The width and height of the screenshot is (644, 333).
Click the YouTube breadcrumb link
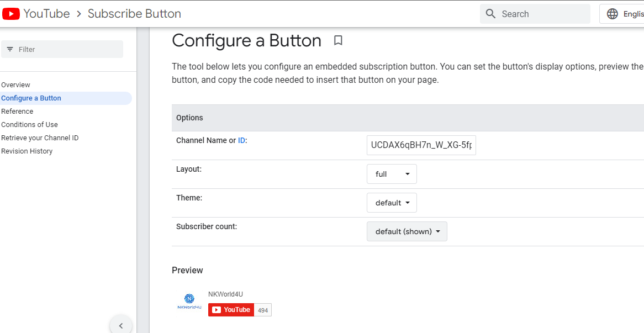click(46, 14)
